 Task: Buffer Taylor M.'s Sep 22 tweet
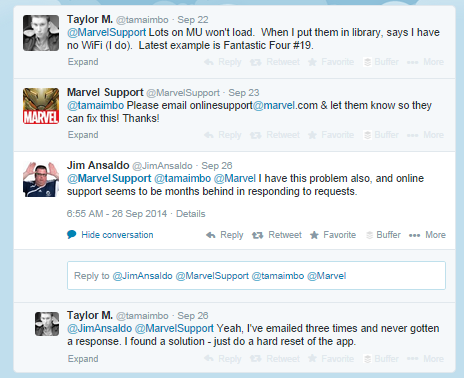[381, 62]
